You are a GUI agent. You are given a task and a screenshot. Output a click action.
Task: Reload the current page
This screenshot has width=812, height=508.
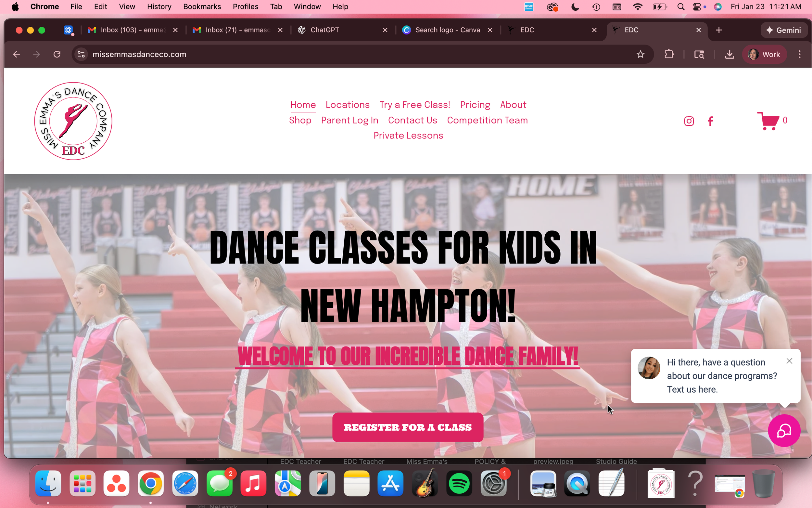point(57,54)
